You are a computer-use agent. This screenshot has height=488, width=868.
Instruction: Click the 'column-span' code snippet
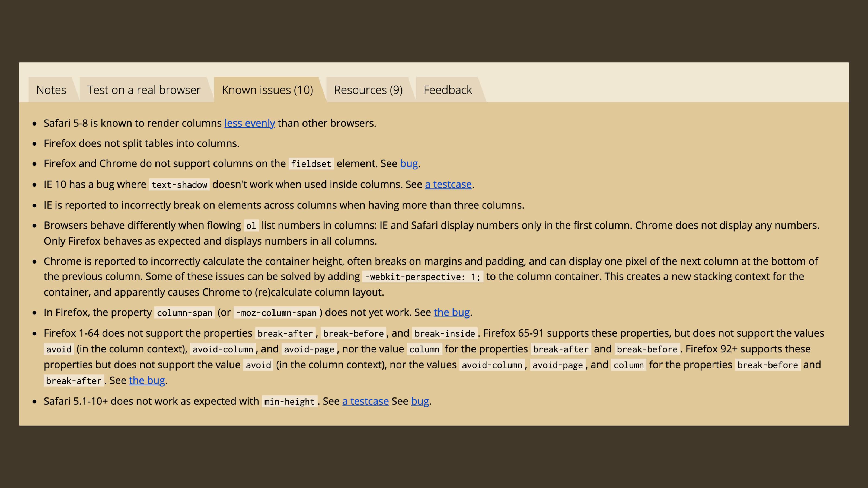coord(184,313)
